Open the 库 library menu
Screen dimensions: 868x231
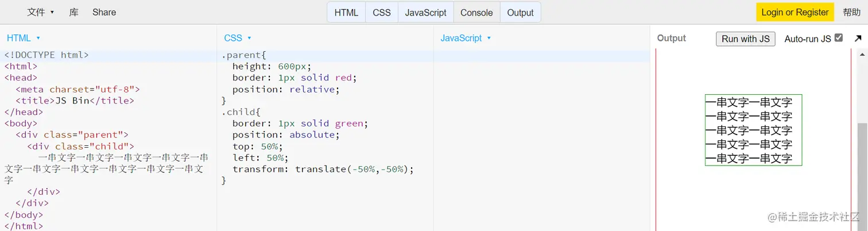[74, 12]
